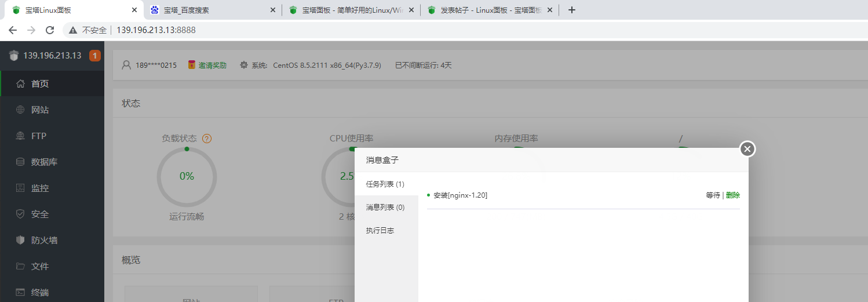Switch to the 宝塔面板 - 简单好用的Linux browser tab

click(x=351, y=10)
